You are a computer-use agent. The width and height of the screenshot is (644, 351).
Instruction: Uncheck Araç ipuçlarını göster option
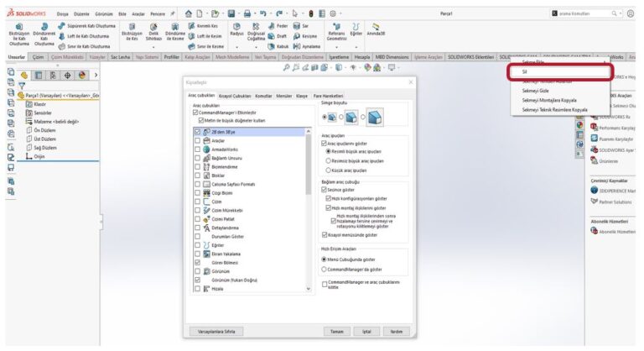324,144
